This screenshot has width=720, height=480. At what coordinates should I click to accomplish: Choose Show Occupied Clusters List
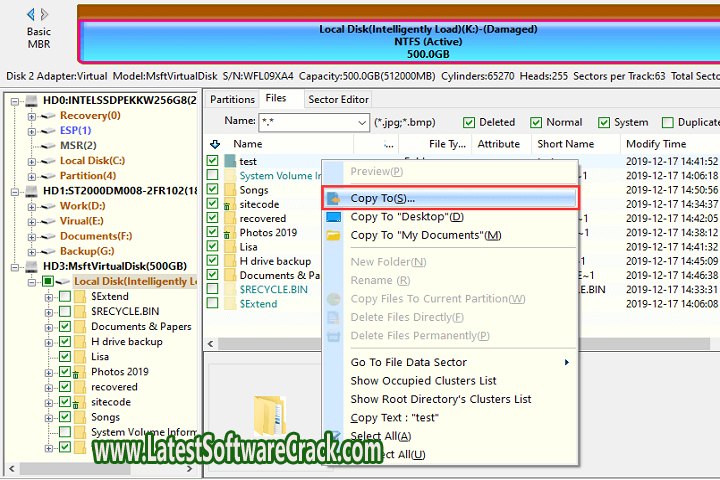click(x=423, y=381)
